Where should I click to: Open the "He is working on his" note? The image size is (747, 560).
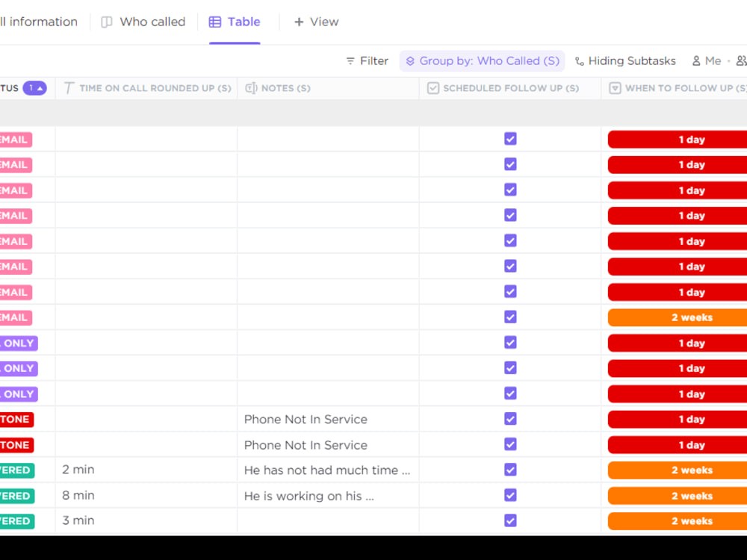309,496
